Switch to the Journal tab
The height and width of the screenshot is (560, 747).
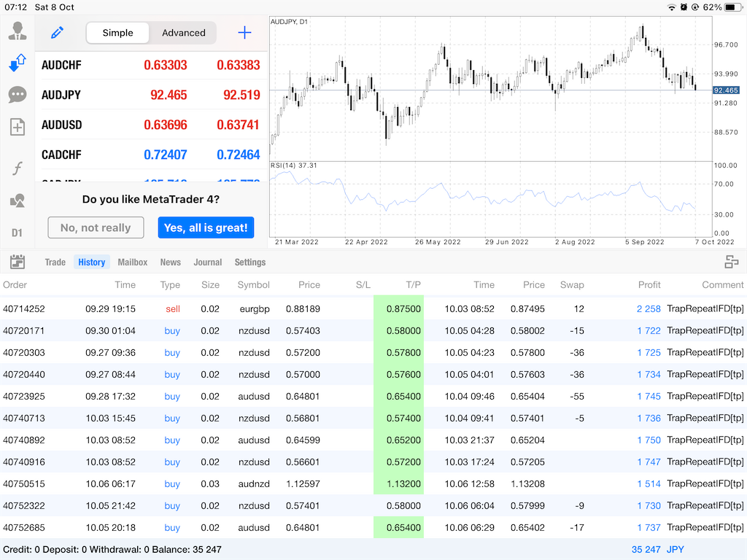[x=208, y=262]
